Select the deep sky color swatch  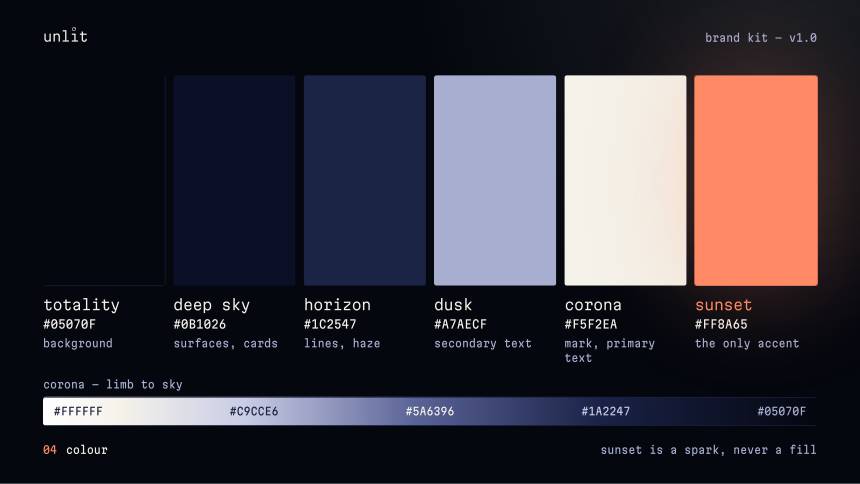click(x=234, y=181)
